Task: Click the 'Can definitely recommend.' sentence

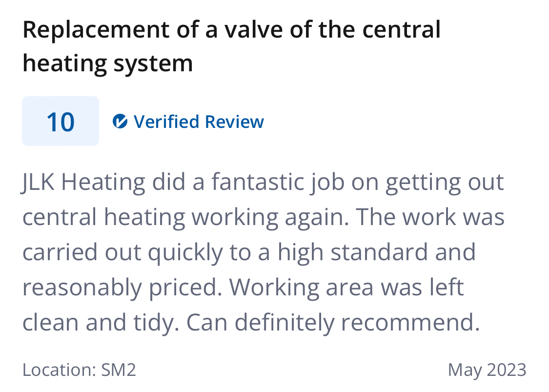Action: 333,323
